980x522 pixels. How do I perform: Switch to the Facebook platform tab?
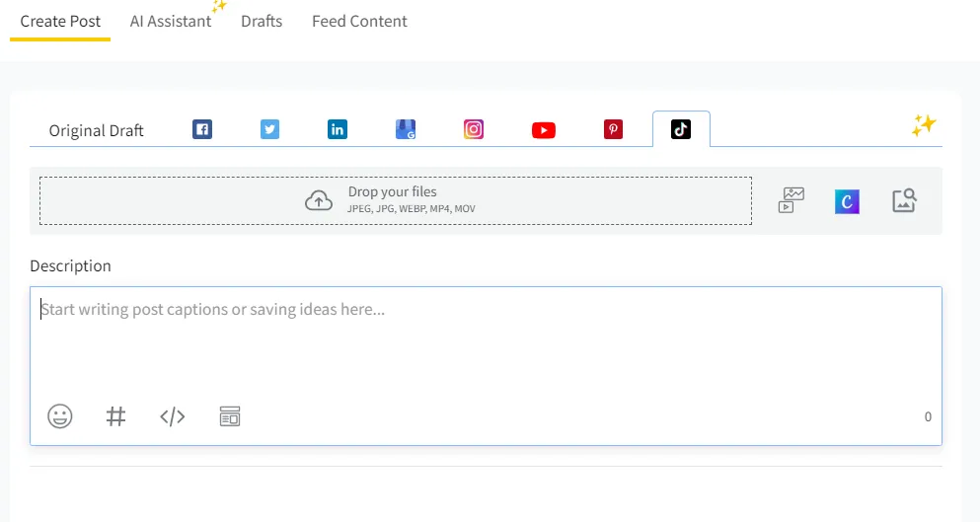tap(202, 129)
